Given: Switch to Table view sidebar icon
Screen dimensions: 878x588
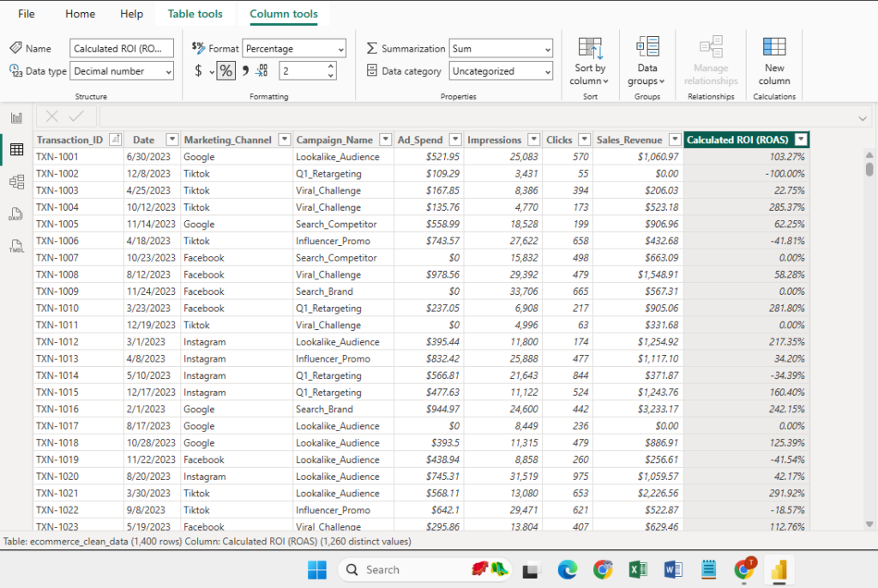Looking at the screenshot, I should pyautogui.click(x=16, y=149).
